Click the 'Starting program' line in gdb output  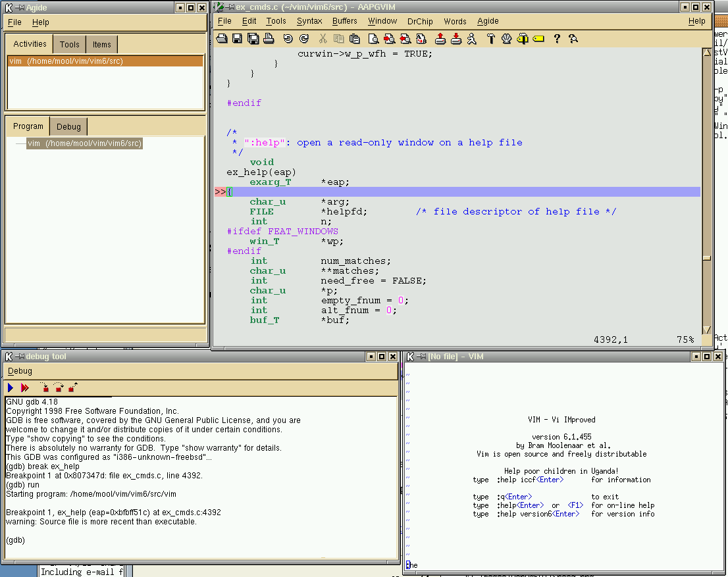coord(91,494)
